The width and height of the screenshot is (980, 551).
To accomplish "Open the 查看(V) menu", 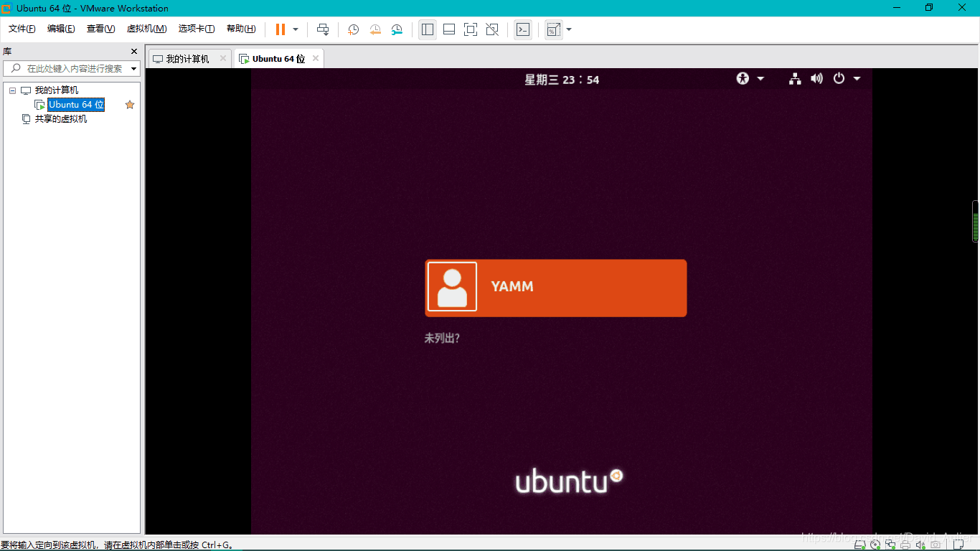I will (100, 29).
